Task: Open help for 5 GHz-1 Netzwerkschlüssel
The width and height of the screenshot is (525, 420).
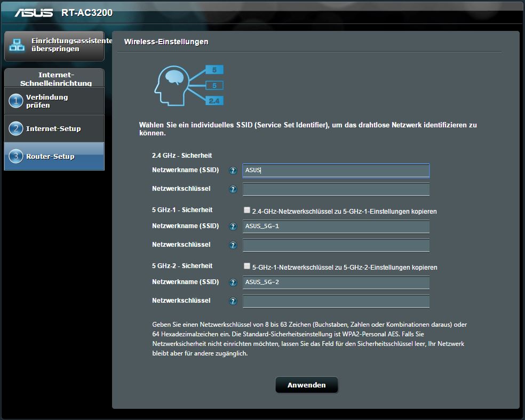Action: pyautogui.click(x=233, y=245)
